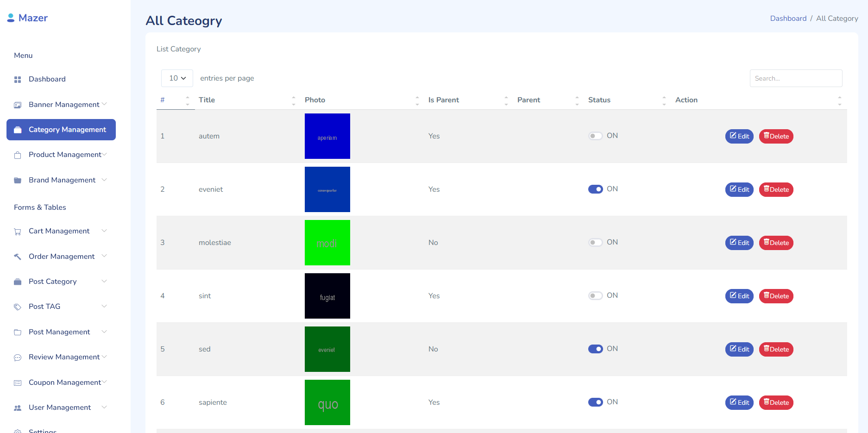Toggle the status switch for autem
The height and width of the screenshot is (433, 868).
click(x=595, y=136)
